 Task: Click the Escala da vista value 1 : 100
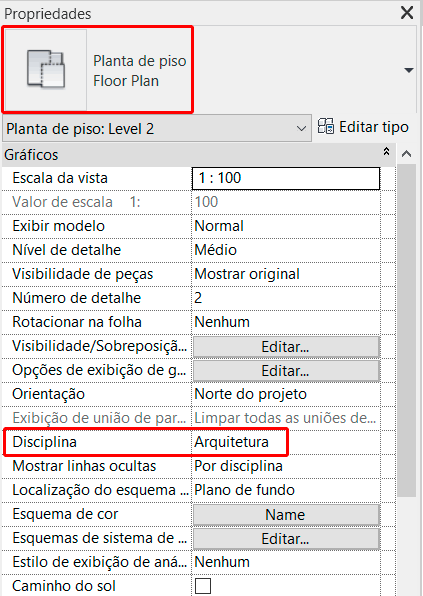(286, 178)
